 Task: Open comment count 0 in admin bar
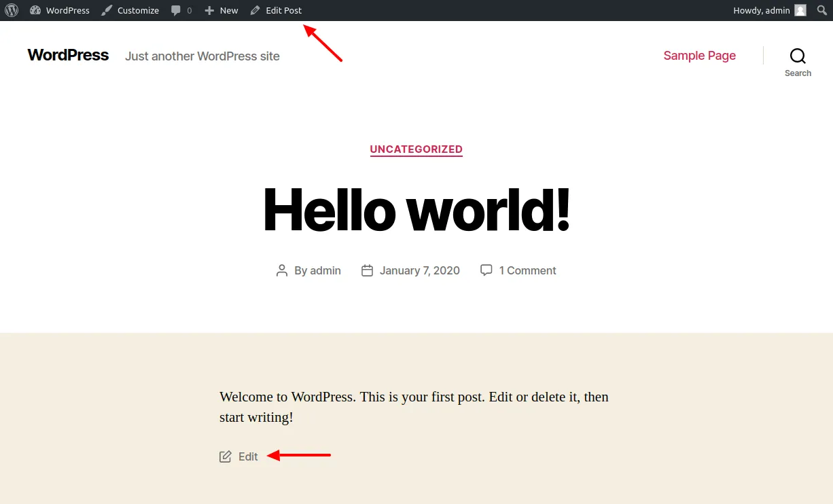tap(189, 11)
